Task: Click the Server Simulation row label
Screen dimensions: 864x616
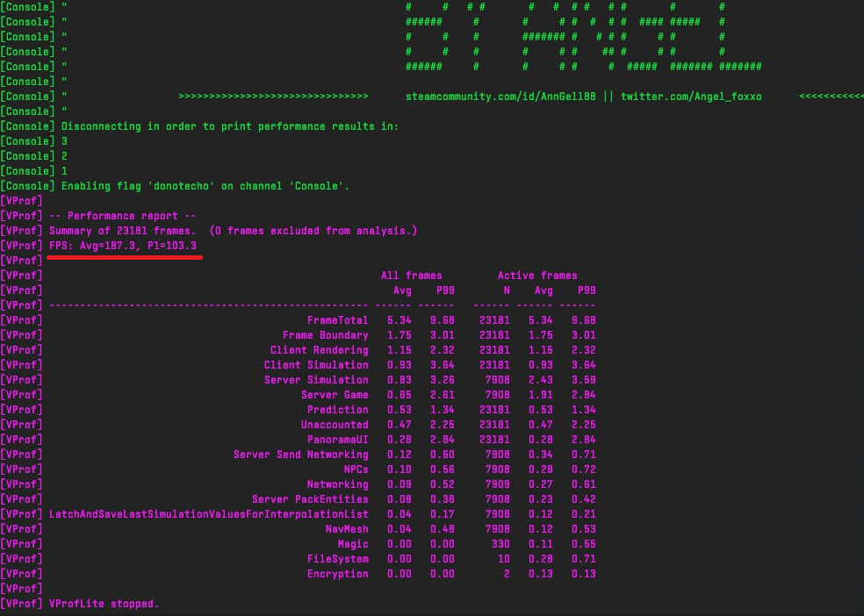Action: tap(316, 380)
